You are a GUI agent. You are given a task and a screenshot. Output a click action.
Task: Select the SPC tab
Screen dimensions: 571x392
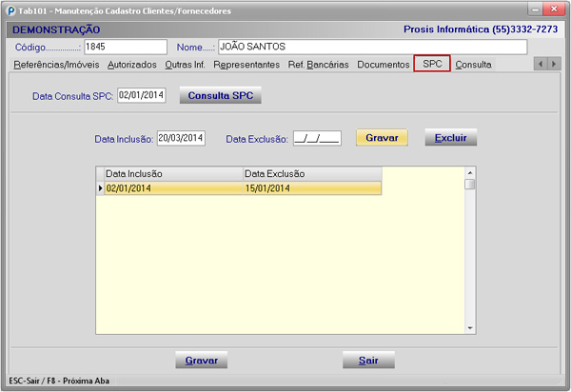coord(432,64)
